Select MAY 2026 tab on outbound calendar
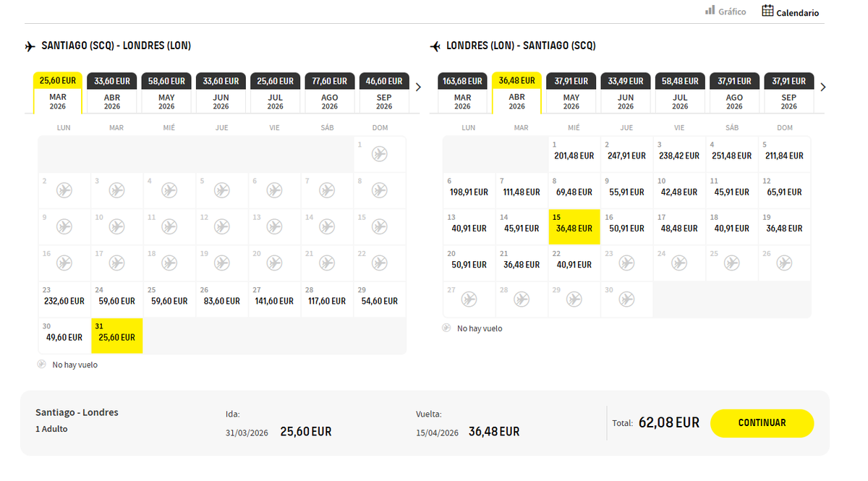Image resolution: width=868 pixels, height=481 pixels. tap(166, 93)
